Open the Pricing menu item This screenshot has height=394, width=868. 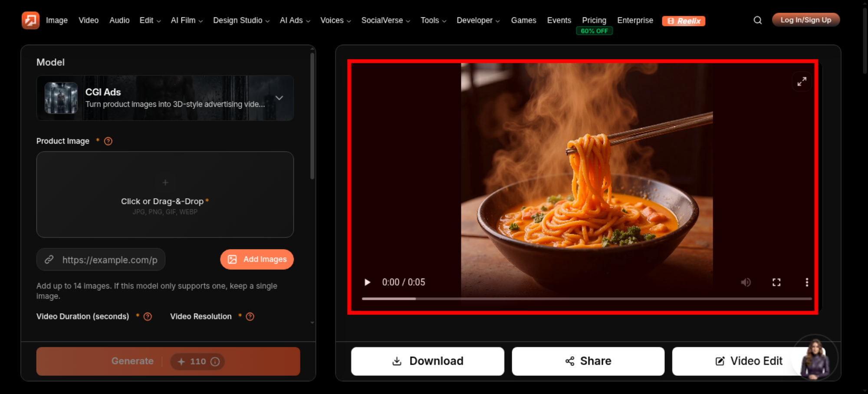click(x=594, y=20)
